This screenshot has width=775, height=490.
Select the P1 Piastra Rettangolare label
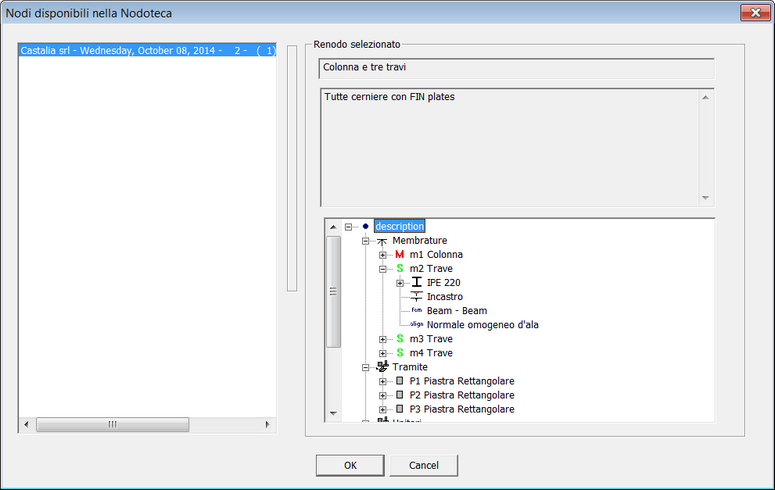(x=462, y=381)
